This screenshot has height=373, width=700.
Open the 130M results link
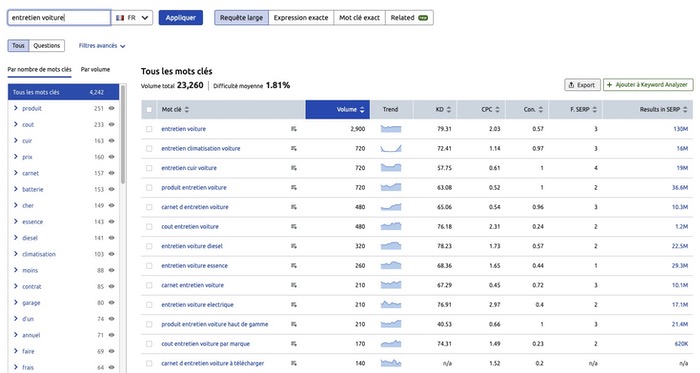coord(680,129)
